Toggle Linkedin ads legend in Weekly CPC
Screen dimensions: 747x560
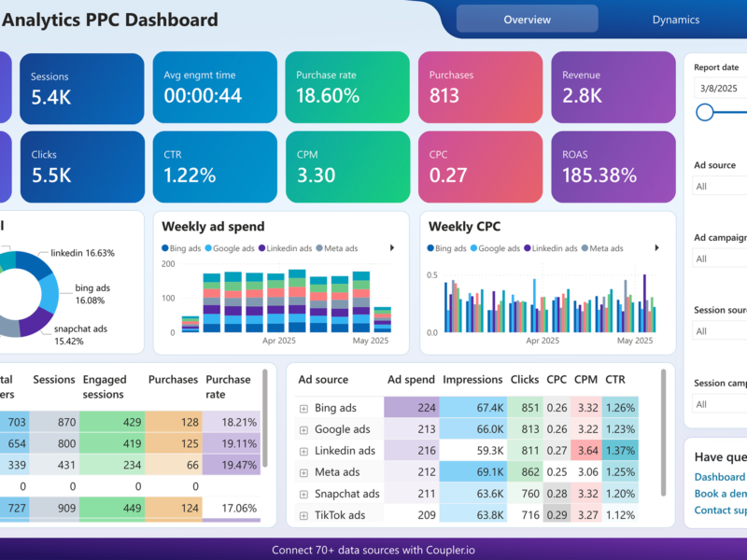pos(551,248)
